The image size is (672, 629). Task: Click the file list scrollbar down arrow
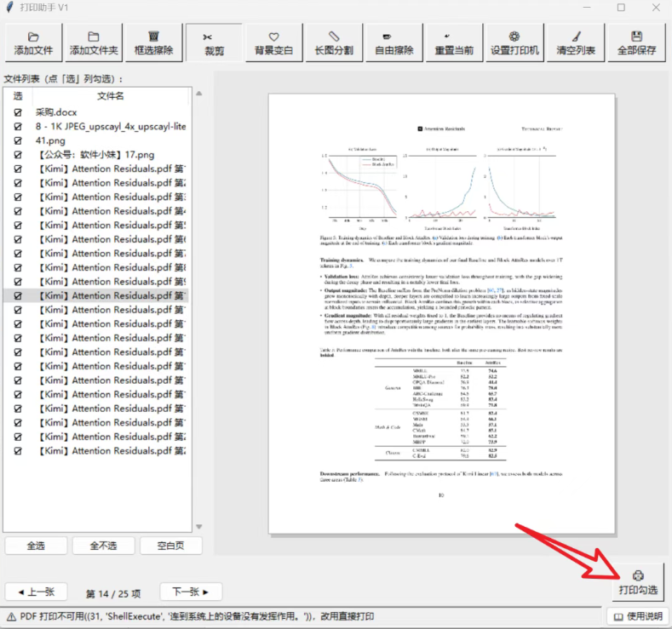pyautogui.click(x=198, y=527)
